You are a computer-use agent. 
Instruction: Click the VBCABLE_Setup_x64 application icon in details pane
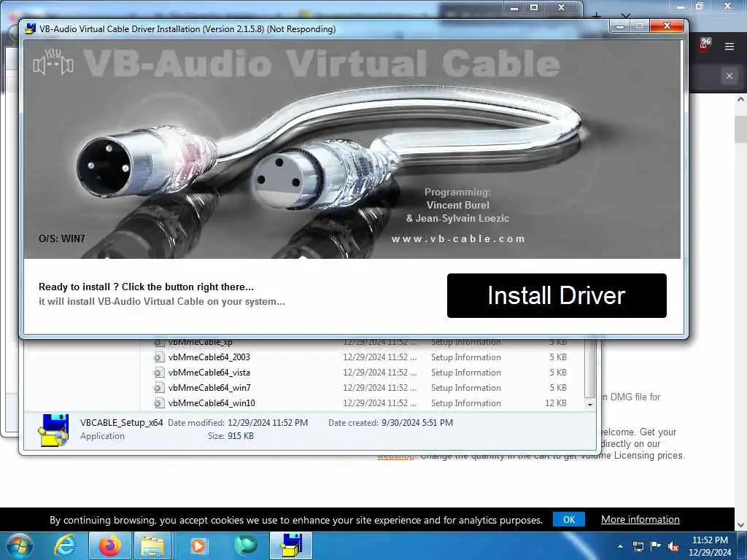coord(53,430)
